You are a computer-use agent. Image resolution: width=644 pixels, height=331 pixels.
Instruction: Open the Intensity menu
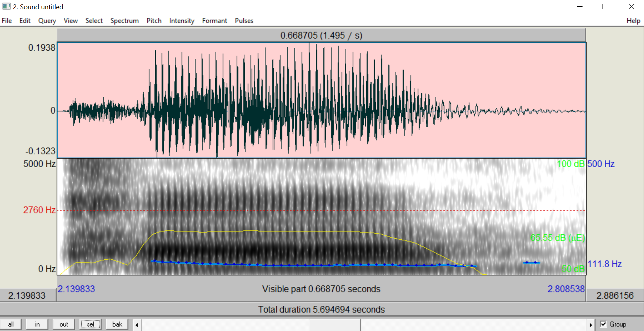181,21
